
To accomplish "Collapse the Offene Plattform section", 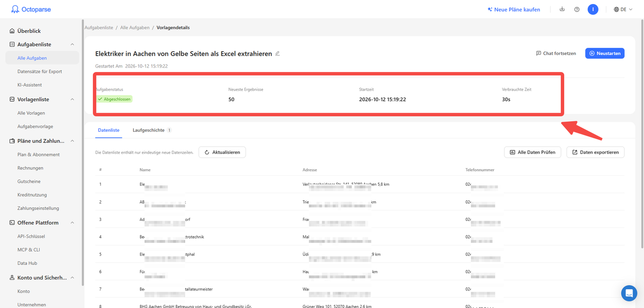I will (72, 222).
